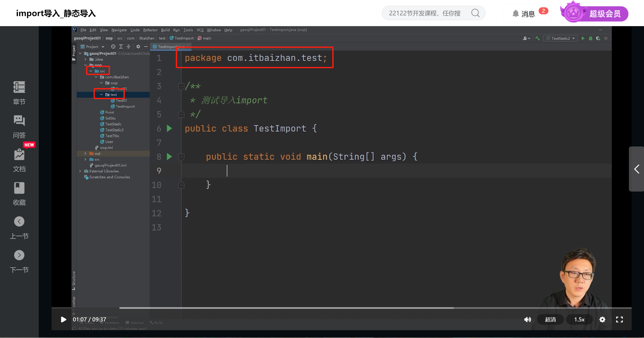Click the locate file target icon
The image size is (644, 338).
click(113, 47)
